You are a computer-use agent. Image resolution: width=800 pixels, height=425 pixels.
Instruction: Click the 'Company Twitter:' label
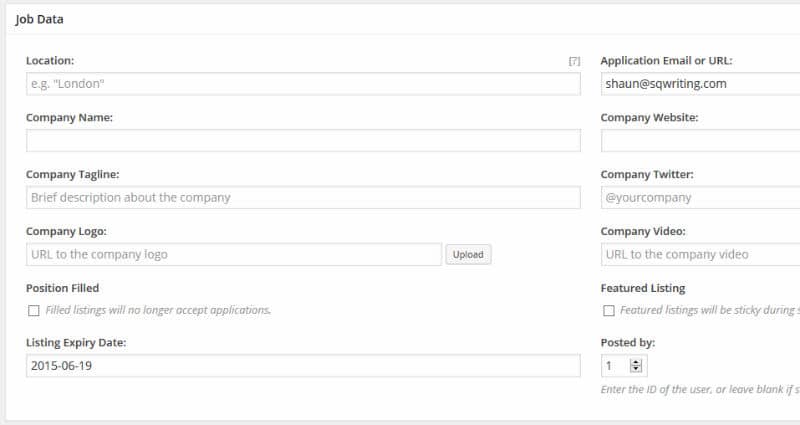[647, 174]
